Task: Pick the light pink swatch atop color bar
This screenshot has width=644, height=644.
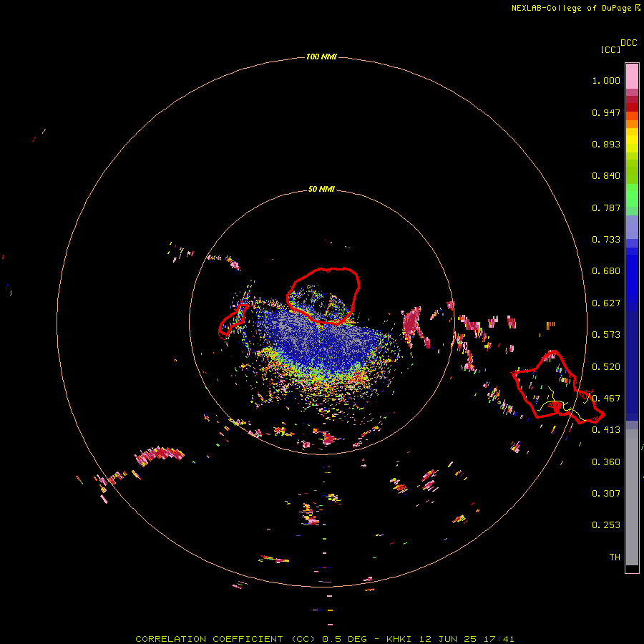Action: [x=632, y=77]
